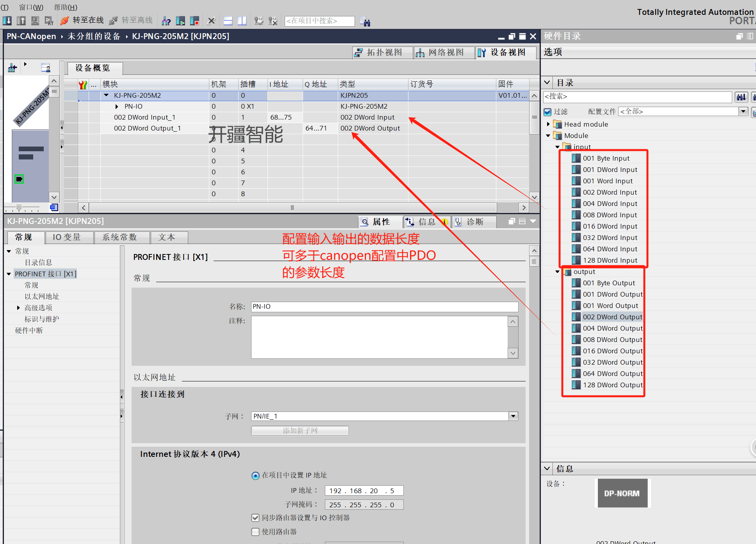Click the 在项目中搜索 search box

click(x=319, y=21)
